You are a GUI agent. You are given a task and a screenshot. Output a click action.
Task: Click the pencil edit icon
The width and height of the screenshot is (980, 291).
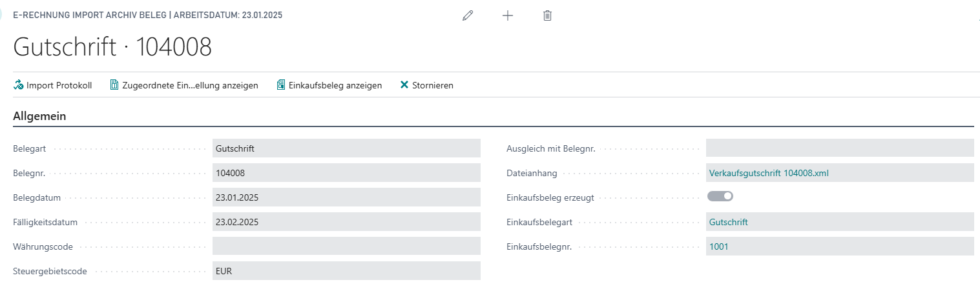click(468, 15)
